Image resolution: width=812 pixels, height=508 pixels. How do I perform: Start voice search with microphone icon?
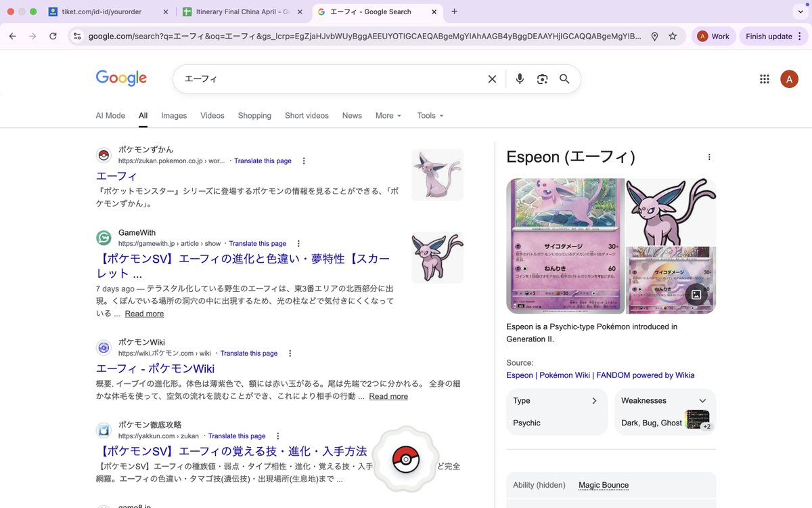(520, 79)
